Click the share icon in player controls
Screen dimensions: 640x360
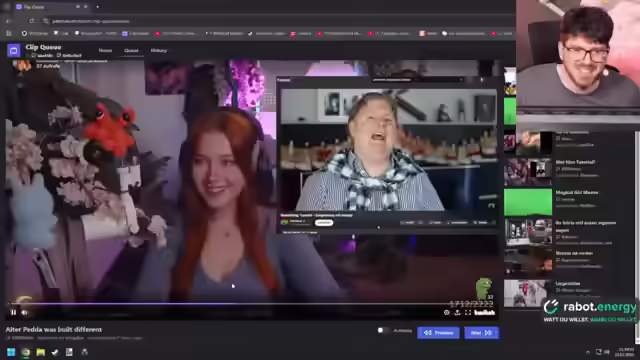pyautogui.click(x=458, y=313)
